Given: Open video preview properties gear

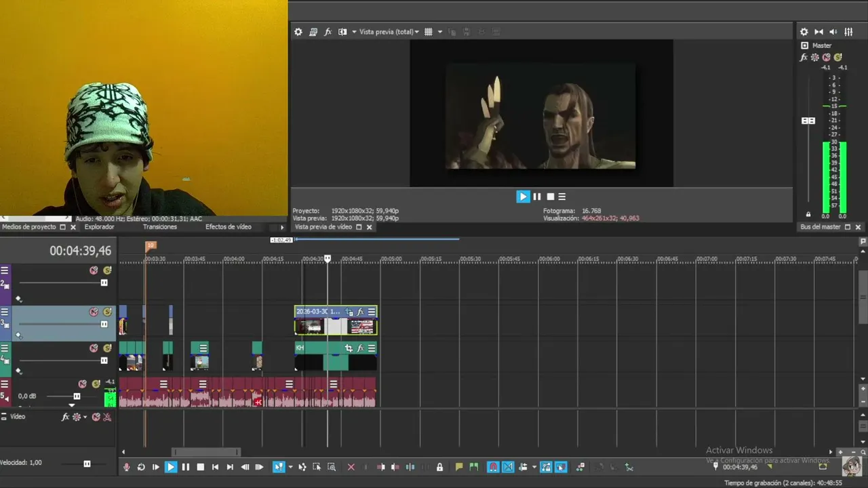Looking at the screenshot, I should pos(298,32).
